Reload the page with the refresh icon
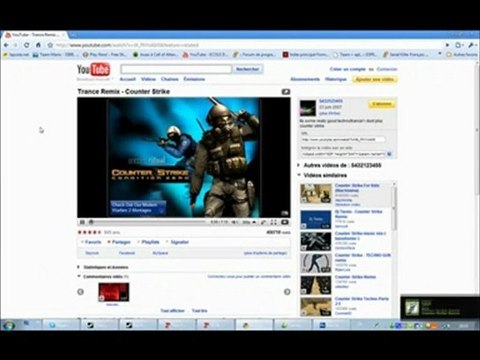 [27, 45]
